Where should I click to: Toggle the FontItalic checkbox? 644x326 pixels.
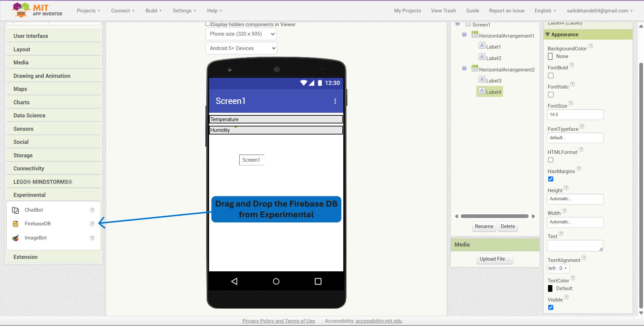click(x=551, y=95)
